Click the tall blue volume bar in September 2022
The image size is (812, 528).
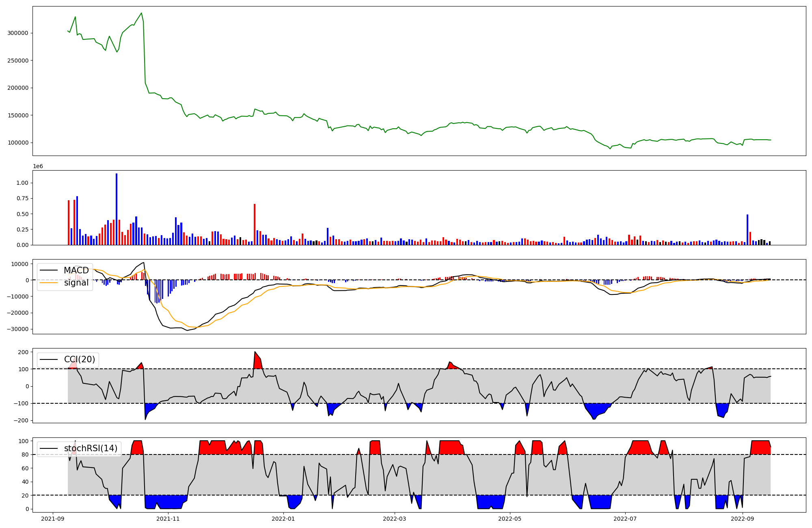coord(747,229)
